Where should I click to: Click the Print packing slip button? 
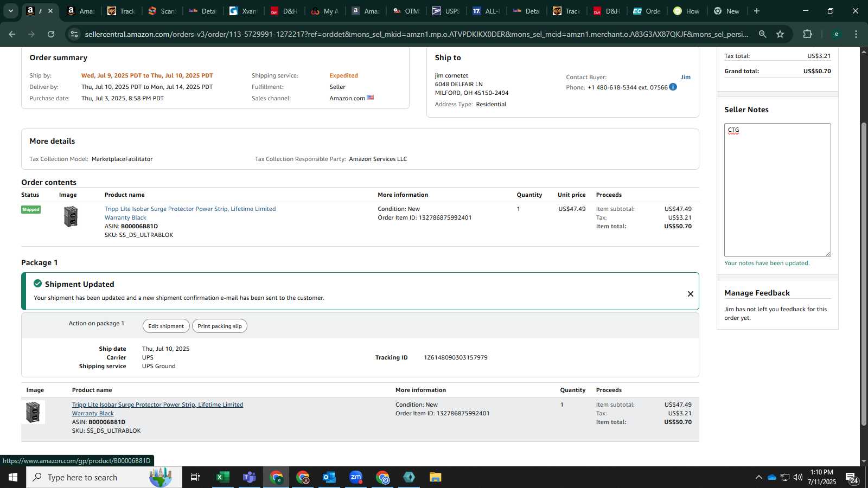point(220,326)
